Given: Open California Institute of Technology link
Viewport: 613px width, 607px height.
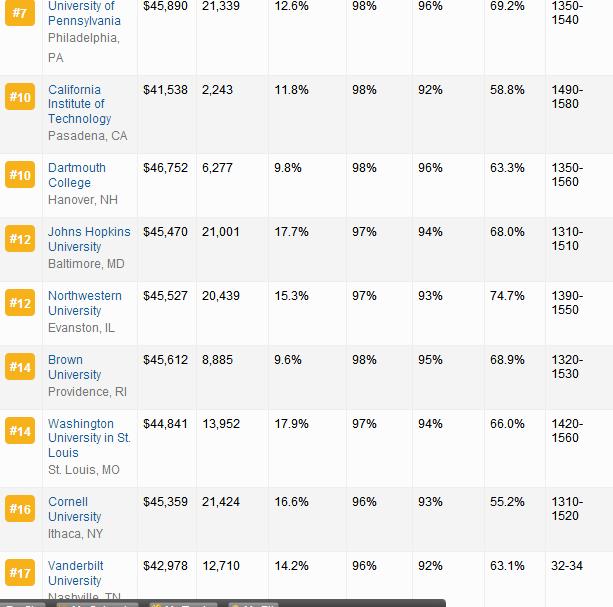Looking at the screenshot, I should (79, 104).
